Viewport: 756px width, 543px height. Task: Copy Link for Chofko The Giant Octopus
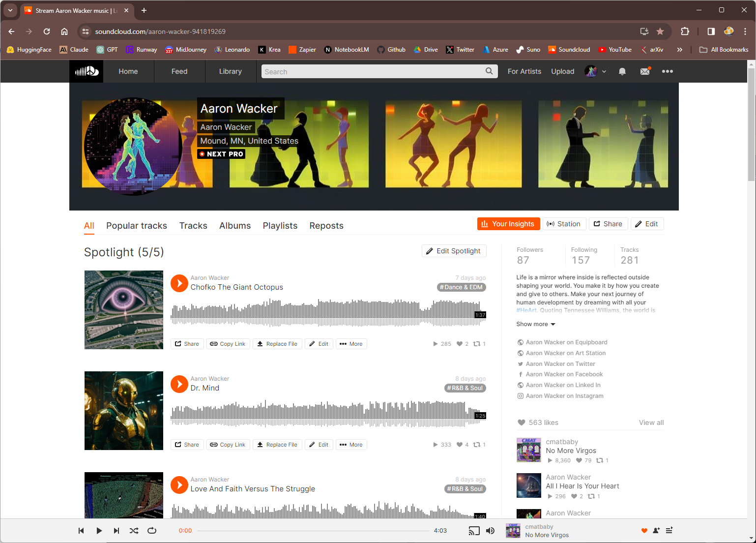[x=228, y=344]
